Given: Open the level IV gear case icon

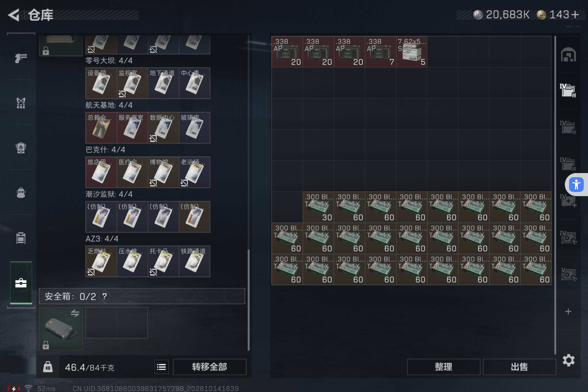Looking at the screenshot, I should [x=568, y=237].
